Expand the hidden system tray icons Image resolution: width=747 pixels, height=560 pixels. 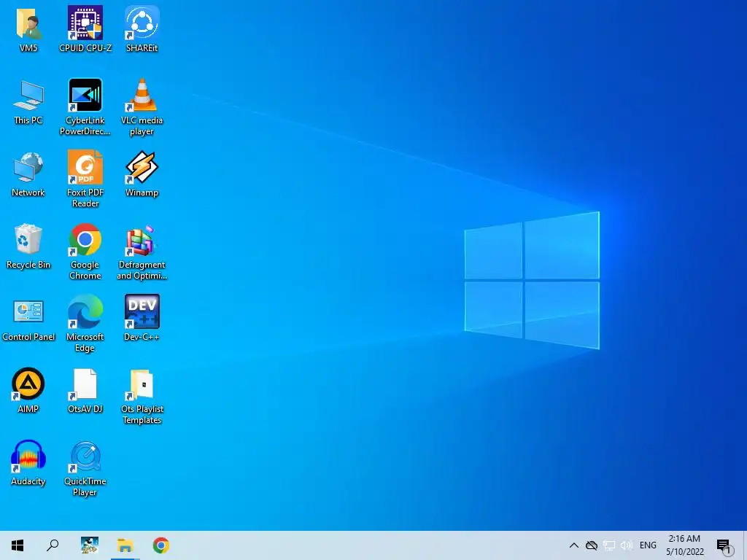point(574,545)
